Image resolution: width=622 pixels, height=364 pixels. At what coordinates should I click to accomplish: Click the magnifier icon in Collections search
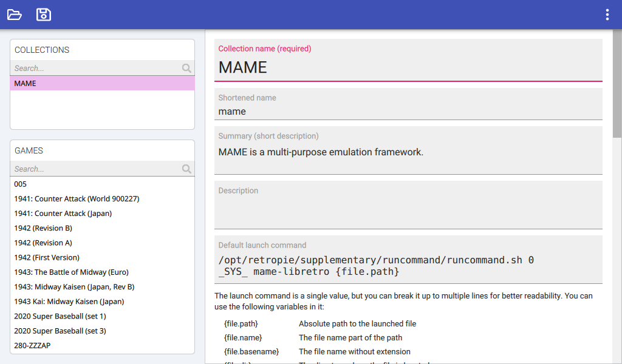click(186, 68)
